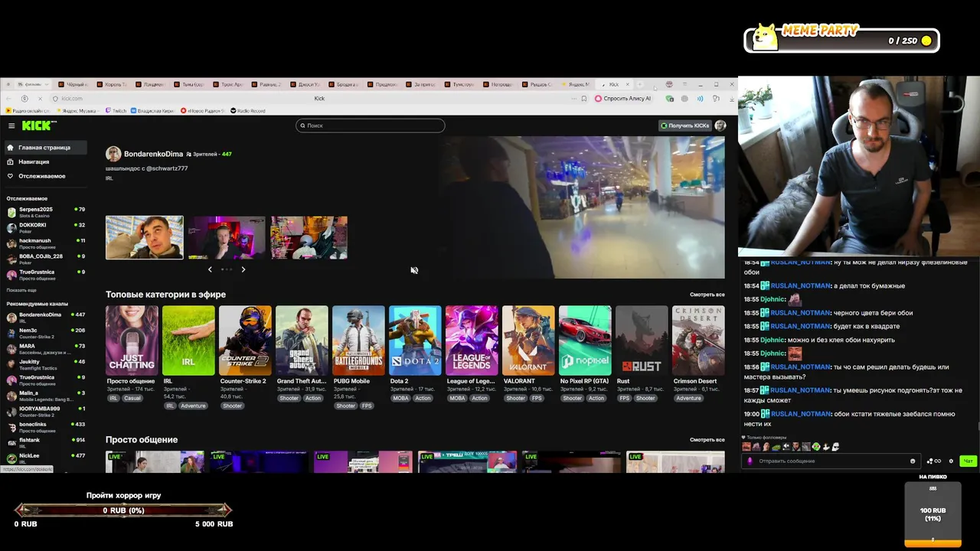Open MARA in recommended channels
980x551 pixels.
[x=44, y=348]
